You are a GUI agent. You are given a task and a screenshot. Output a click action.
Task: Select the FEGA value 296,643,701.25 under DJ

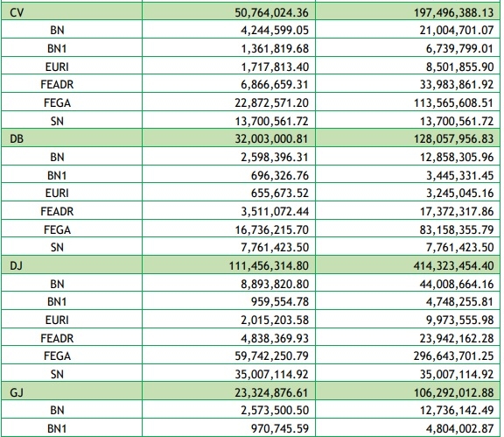pos(453,356)
